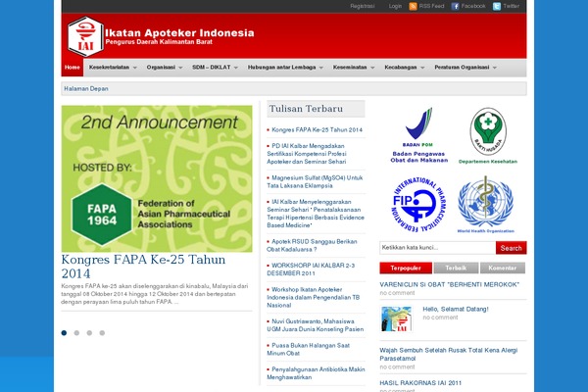Viewport: 588px width, 392px height.
Task: Open Kongres FAPA link in Tulisan Terbaru
Action: [x=317, y=129]
